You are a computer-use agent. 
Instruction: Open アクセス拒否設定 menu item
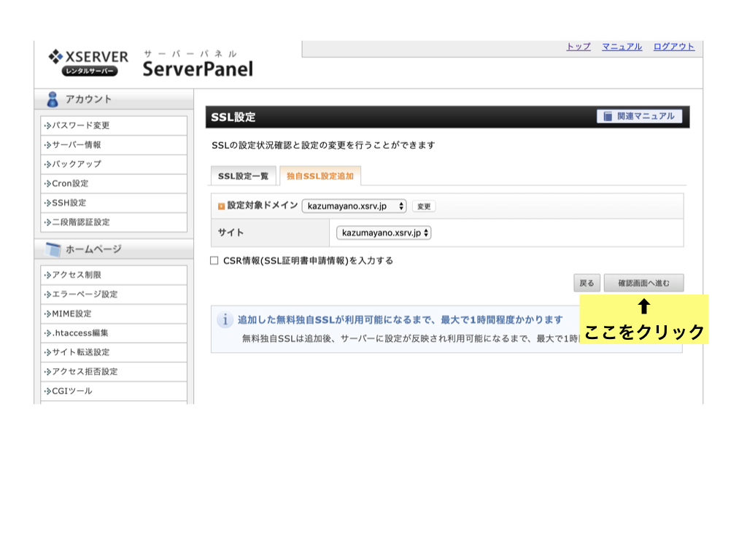(114, 371)
